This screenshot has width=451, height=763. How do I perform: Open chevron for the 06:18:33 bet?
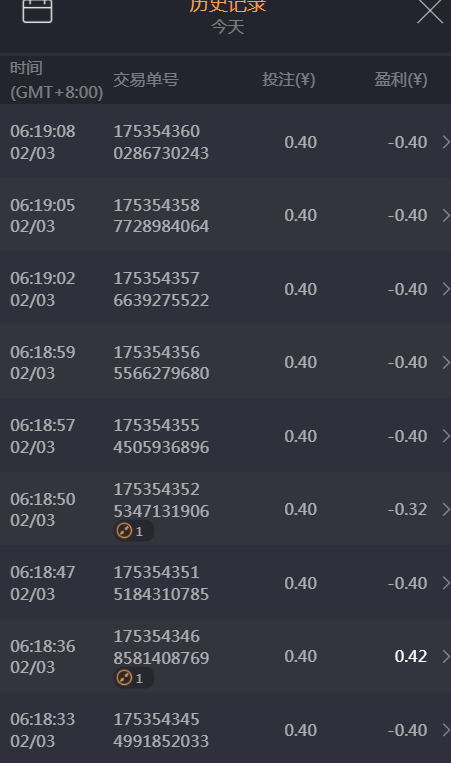(446, 730)
